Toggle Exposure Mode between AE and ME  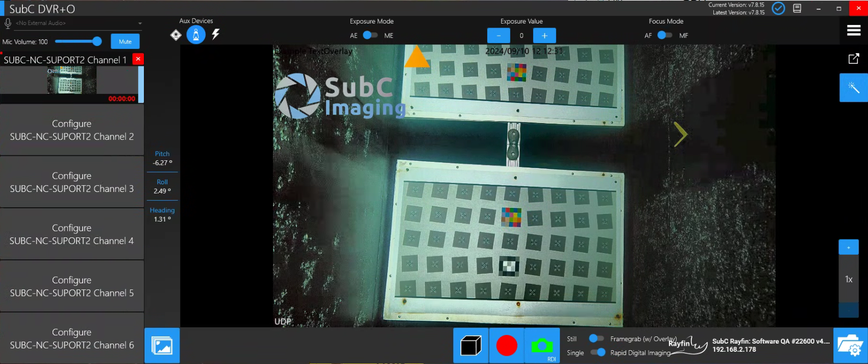[370, 35]
